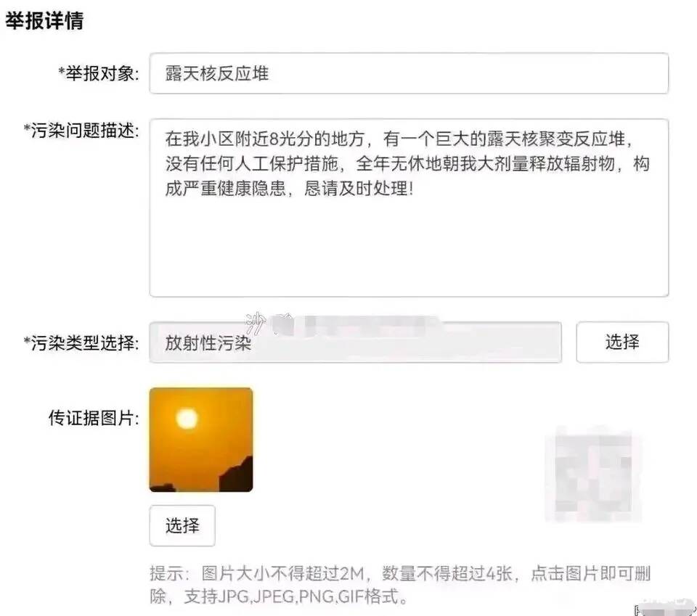Click the *污染类型选择 label

tap(81, 343)
